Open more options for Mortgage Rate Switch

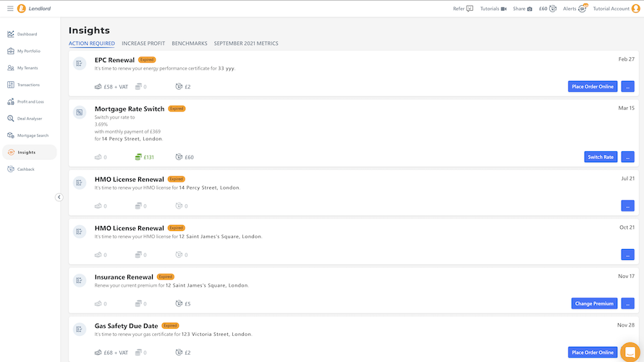pos(627,156)
